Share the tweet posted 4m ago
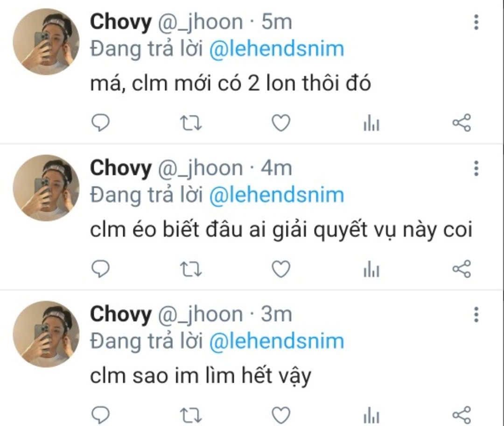Image resolution: width=504 pixels, height=426 pixels. pos(462,269)
